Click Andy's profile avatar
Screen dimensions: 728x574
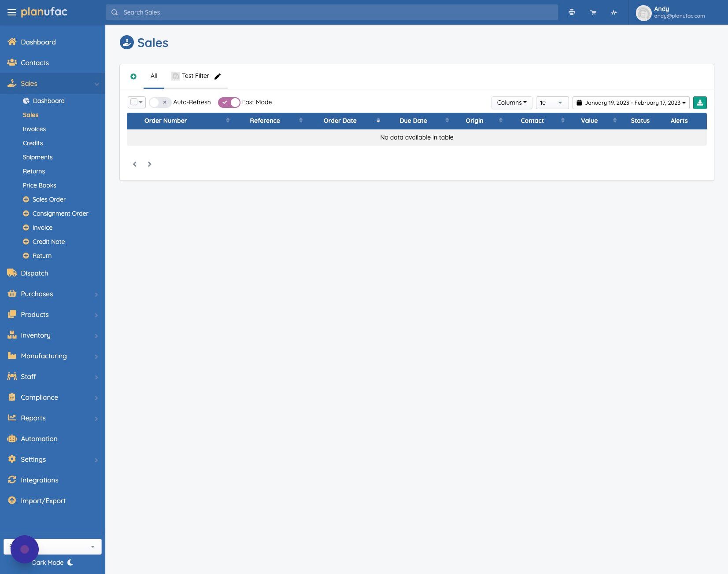(x=643, y=13)
